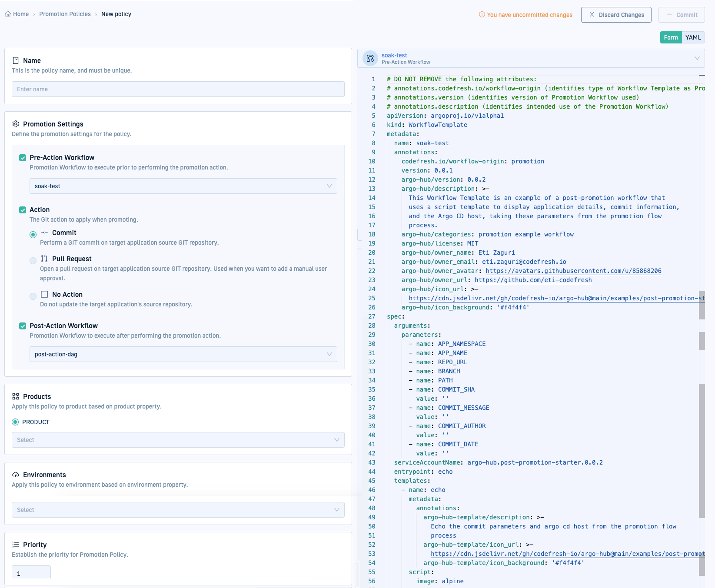Open the soak-test pre-action workflow dropdown

coord(183,186)
